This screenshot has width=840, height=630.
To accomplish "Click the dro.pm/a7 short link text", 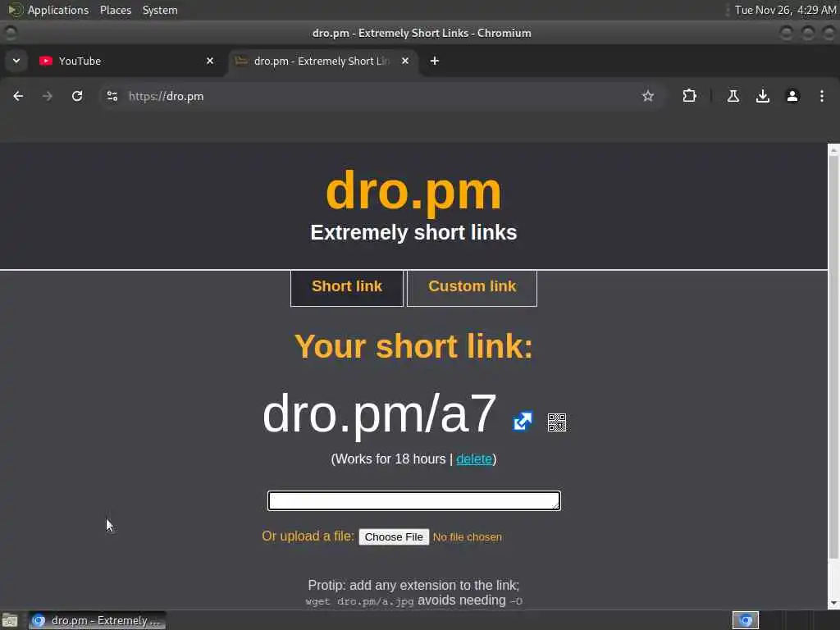I will [x=380, y=413].
